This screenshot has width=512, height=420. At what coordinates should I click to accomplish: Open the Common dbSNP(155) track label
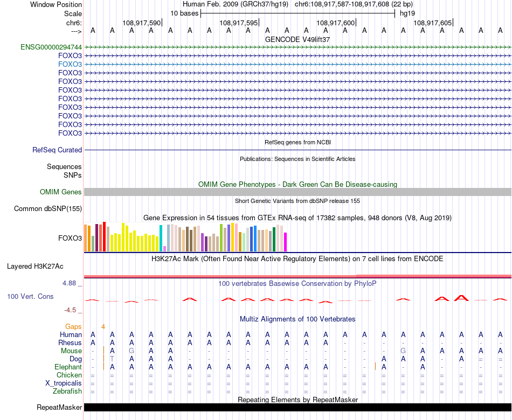(47, 208)
